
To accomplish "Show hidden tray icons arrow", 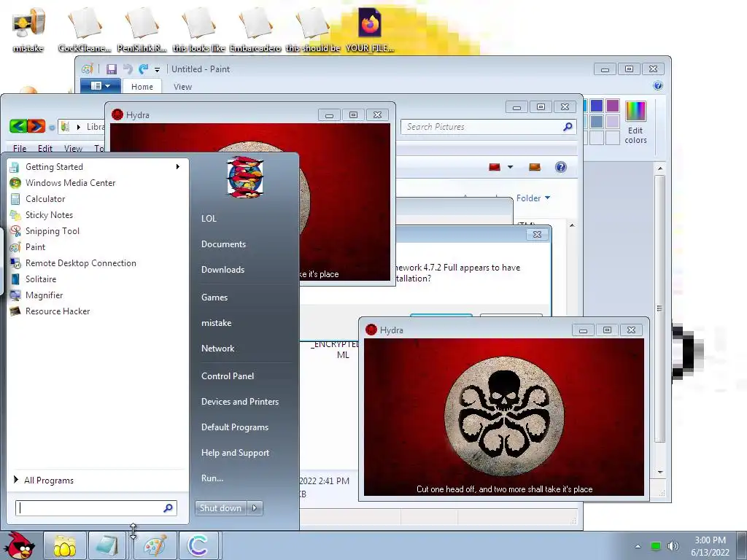I will 638,546.
